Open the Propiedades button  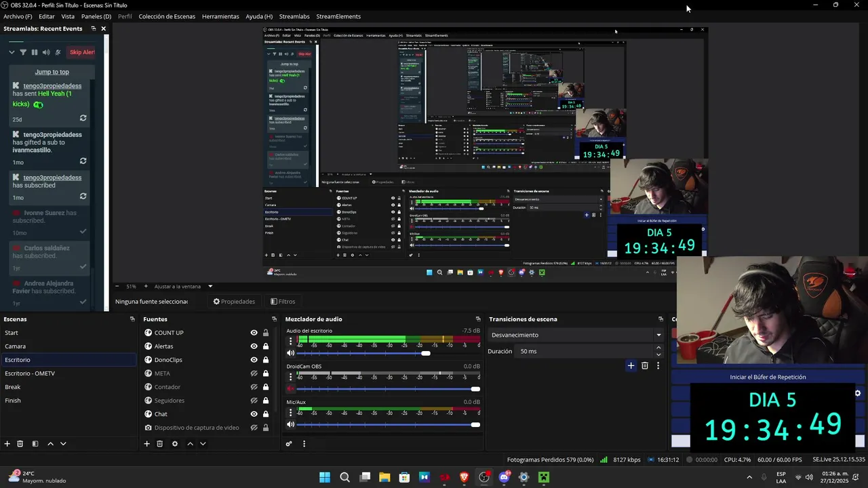tap(235, 302)
